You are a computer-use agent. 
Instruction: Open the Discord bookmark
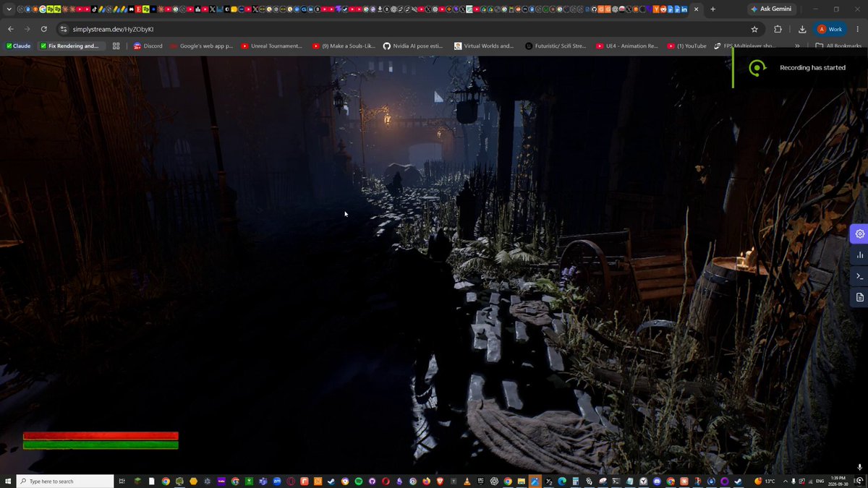pyautogui.click(x=148, y=46)
